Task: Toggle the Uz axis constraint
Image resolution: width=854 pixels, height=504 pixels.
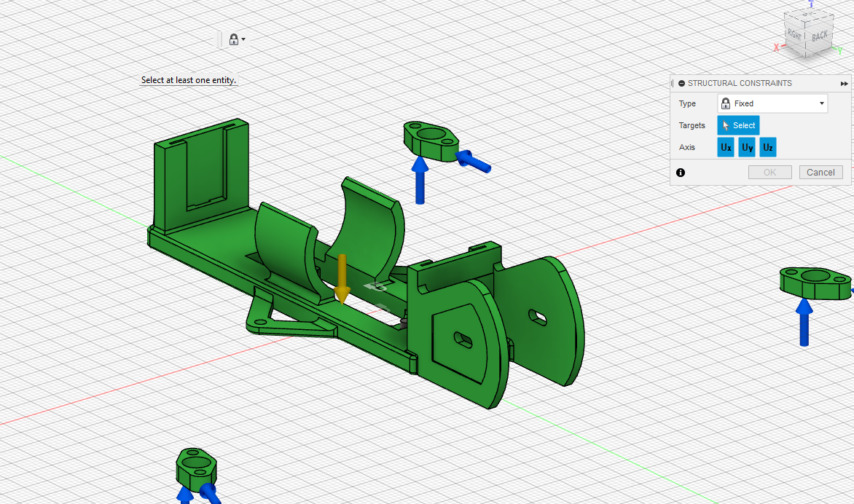Action: tap(767, 147)
